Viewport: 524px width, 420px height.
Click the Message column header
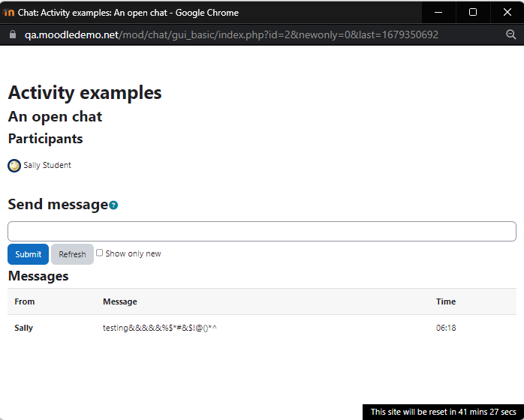(x=120, y=301)
